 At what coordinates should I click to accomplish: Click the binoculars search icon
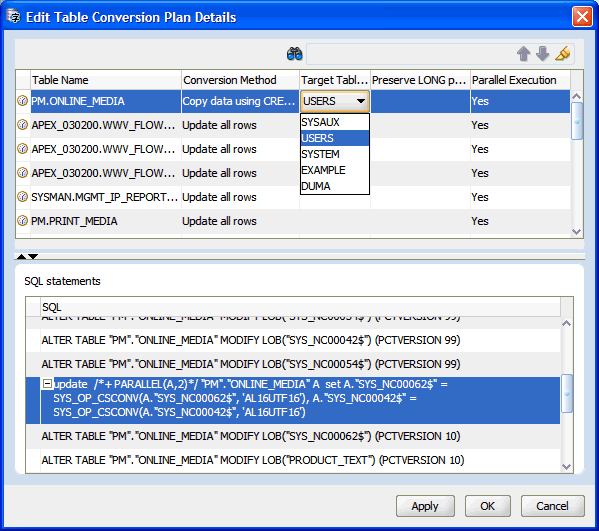(295, 54)
